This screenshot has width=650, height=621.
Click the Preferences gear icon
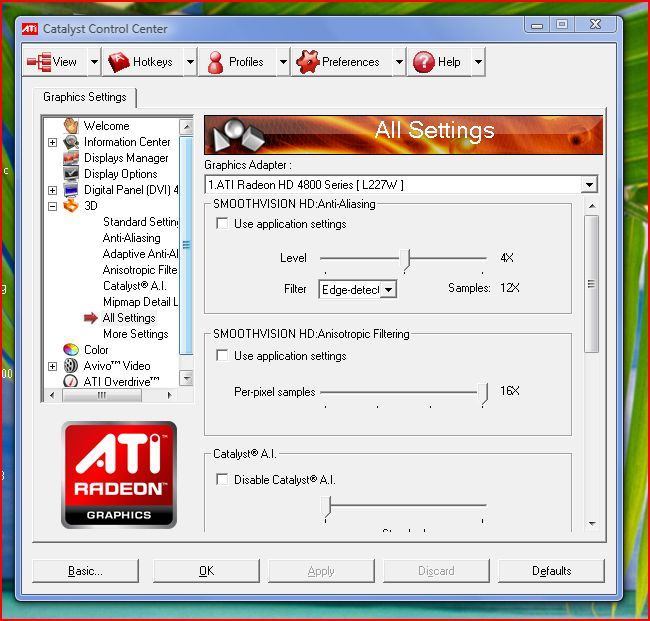pos(308,62)
